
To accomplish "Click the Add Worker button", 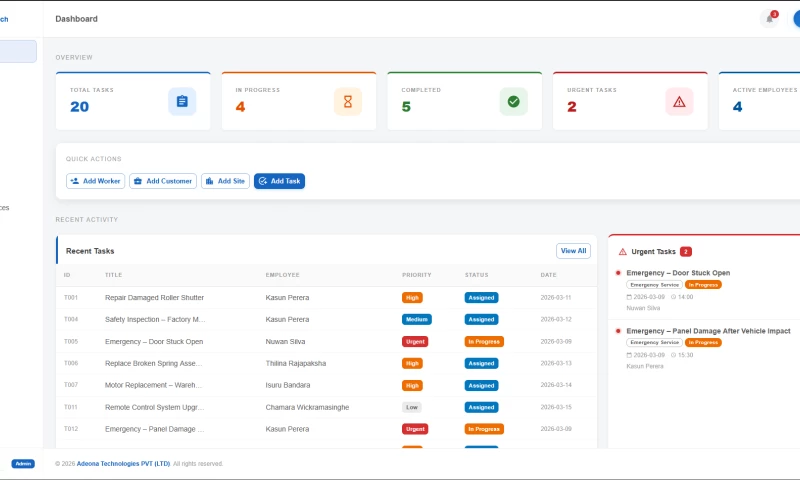I will (x=95, y=181).
